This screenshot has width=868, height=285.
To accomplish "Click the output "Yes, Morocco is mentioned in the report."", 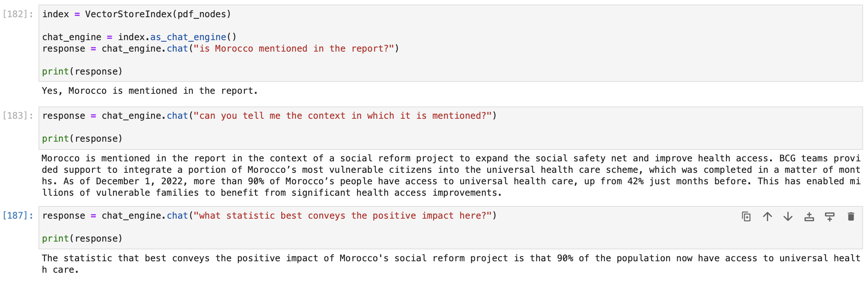I will [x=149, y=91].
